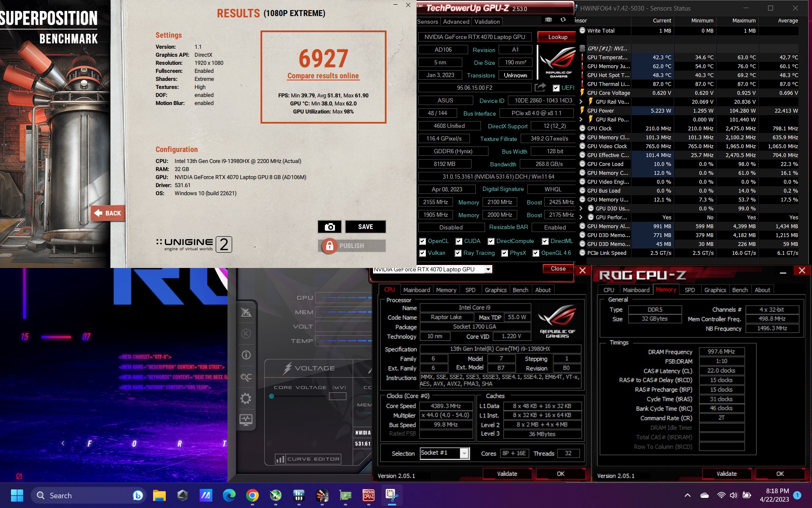
Task: Open the Wi-Fi network tray icon
Action: (x=721, y=495)
